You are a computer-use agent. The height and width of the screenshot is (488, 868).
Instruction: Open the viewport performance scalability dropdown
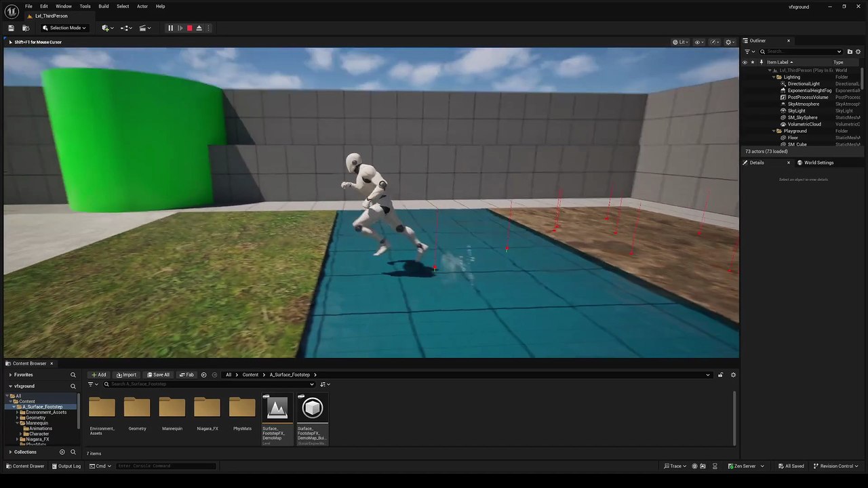(x=715, y=42)
